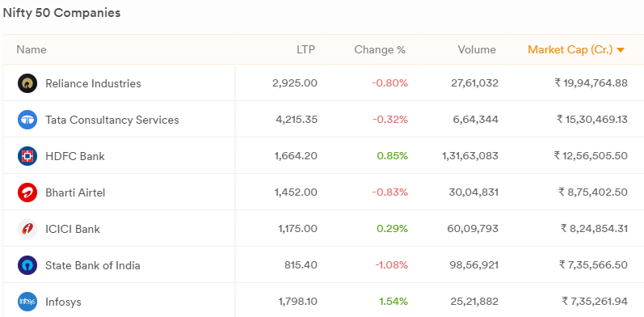
Task: Click the Tata Consultancy Services logo icon
Action: coord(27,120)
